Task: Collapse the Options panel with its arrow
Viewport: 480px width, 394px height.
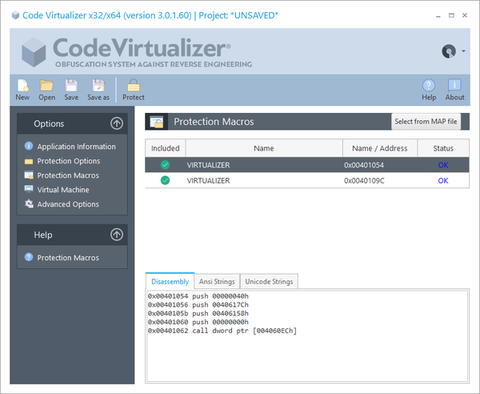Action: tap(117, 123)
